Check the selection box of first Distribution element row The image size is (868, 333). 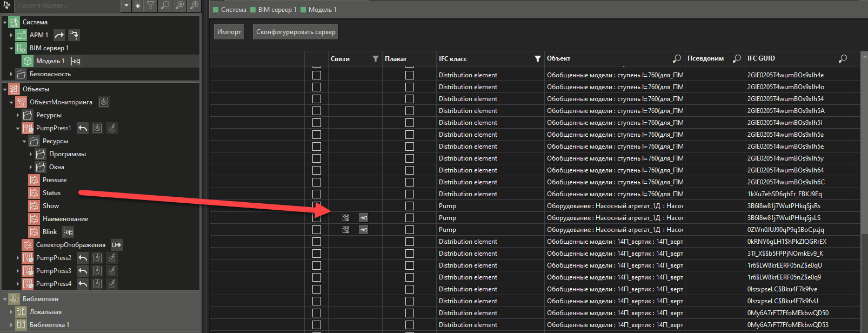pos(317,75)
